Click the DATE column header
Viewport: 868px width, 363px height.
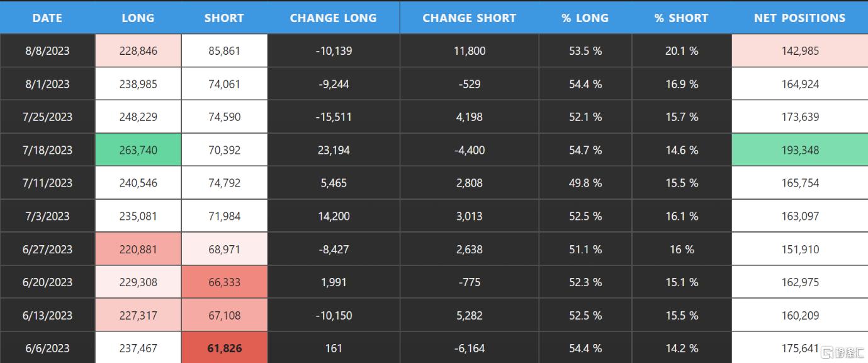coord(47,18)
